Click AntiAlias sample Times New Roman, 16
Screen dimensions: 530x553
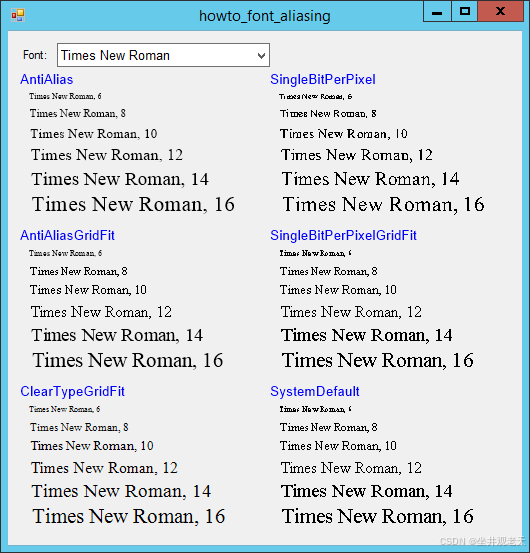pos(133,204)
